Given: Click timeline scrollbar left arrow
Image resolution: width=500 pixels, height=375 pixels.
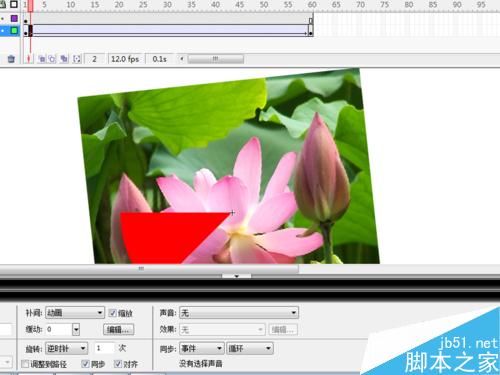Looking at the screenshot, I should tap(182, 59).
